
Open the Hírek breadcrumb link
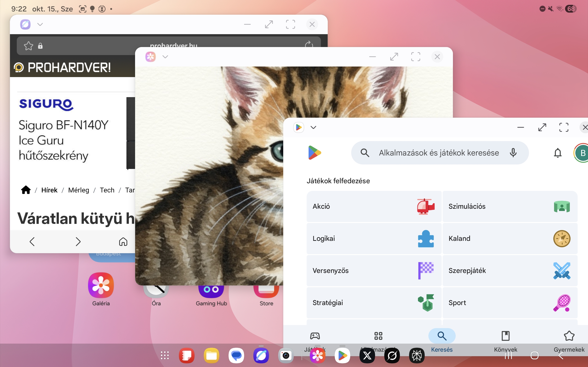pyautogui.click(x=49, y=190)
